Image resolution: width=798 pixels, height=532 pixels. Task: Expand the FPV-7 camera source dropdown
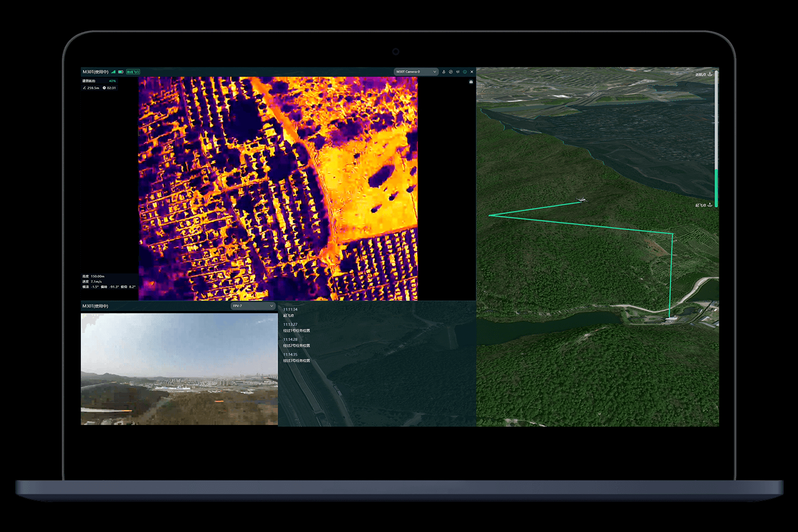pyautogui.click(x=252, y=306)
